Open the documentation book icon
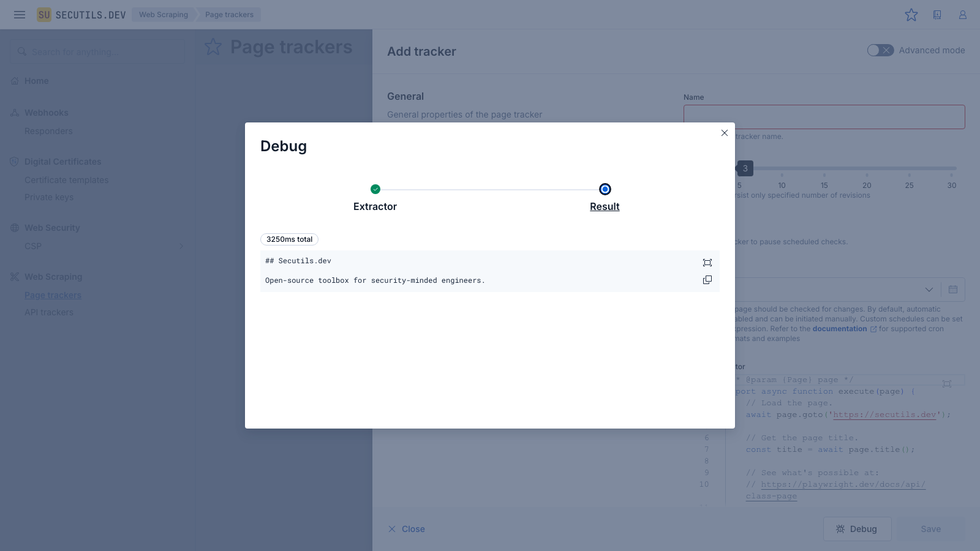980x551 pixels. [x=937, y=15]
